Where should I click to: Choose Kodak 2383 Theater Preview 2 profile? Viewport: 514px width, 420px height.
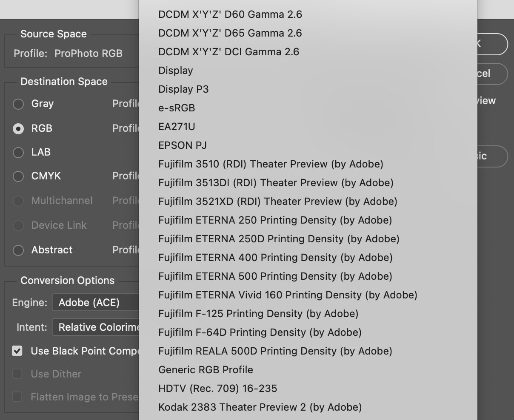coord(260,407)
